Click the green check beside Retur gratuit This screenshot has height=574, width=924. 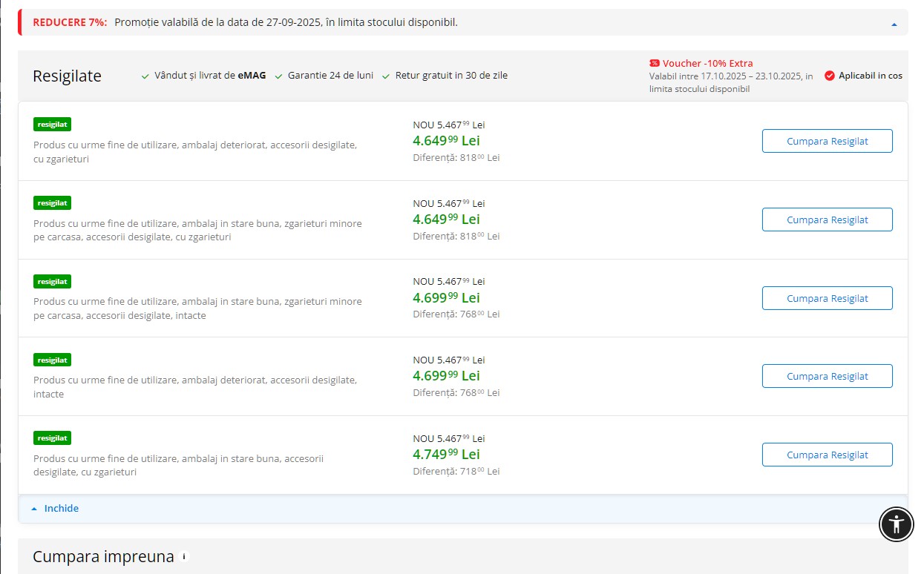[x=386, y=76]
